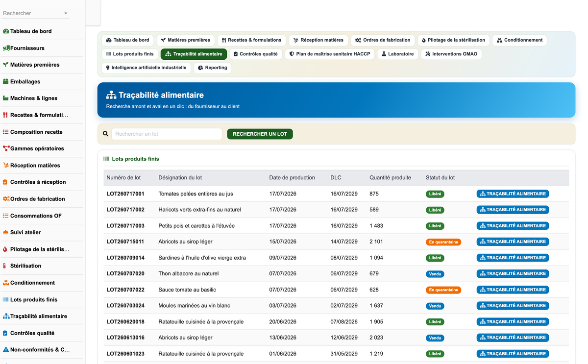Click the Suivi atelier sidebar icon
This screenshot has height=364, width=588.
coord(6,232)
